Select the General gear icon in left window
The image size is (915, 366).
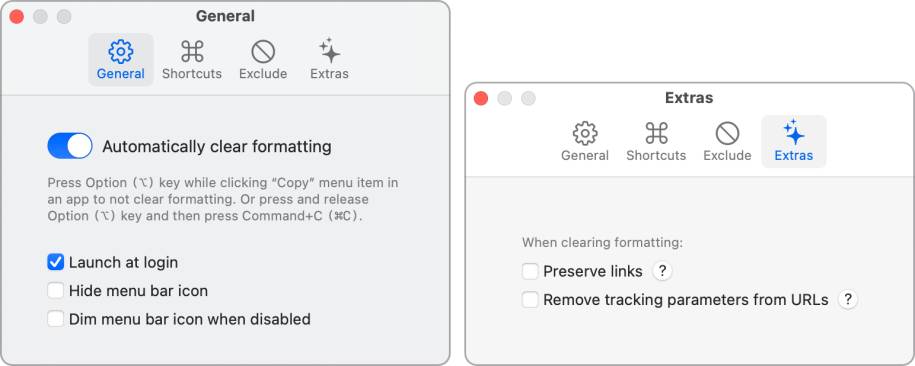coord(121,52)
